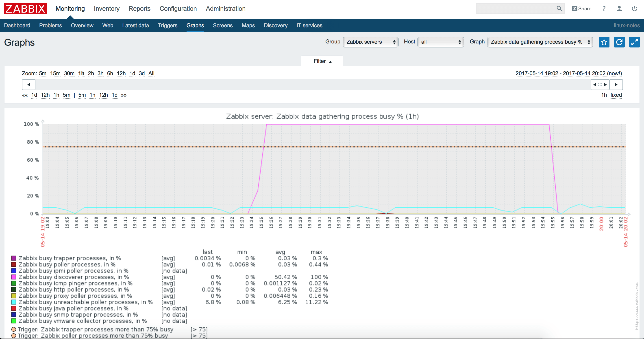Screen dimensions: 644x339
Task: Toggle fullscreen mode icon button
Action: tap(635, 42)
